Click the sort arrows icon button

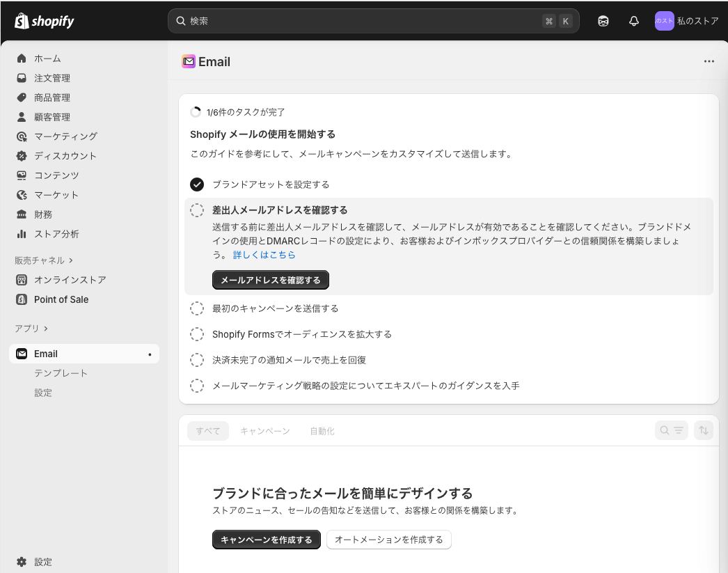704,430
